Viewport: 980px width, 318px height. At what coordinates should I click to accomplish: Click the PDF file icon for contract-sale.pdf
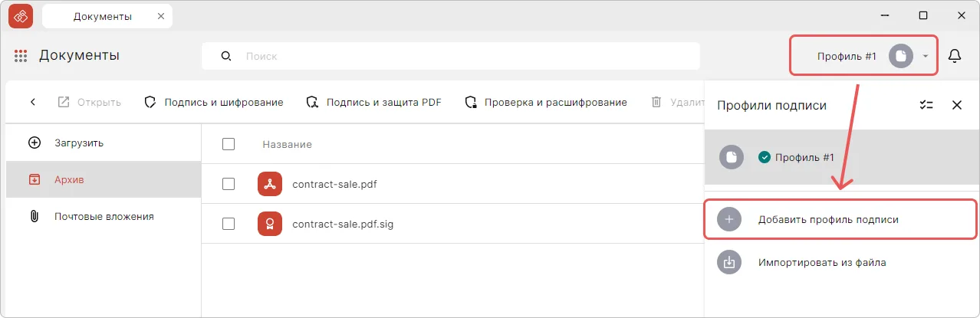tap(270, 184)
